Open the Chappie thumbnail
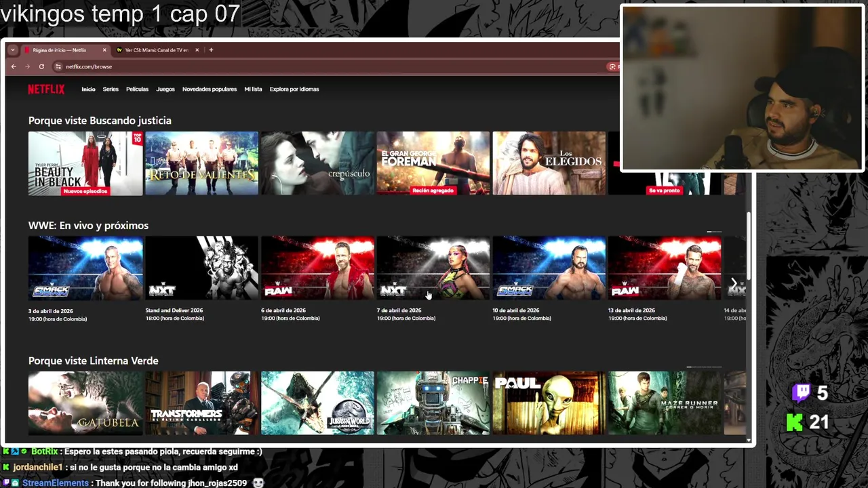 point(433,403)
